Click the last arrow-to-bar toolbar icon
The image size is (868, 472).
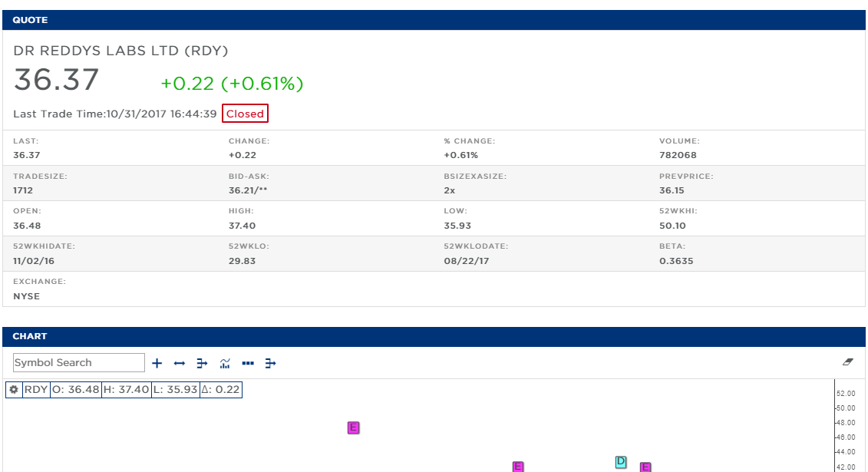coord(270,362)
